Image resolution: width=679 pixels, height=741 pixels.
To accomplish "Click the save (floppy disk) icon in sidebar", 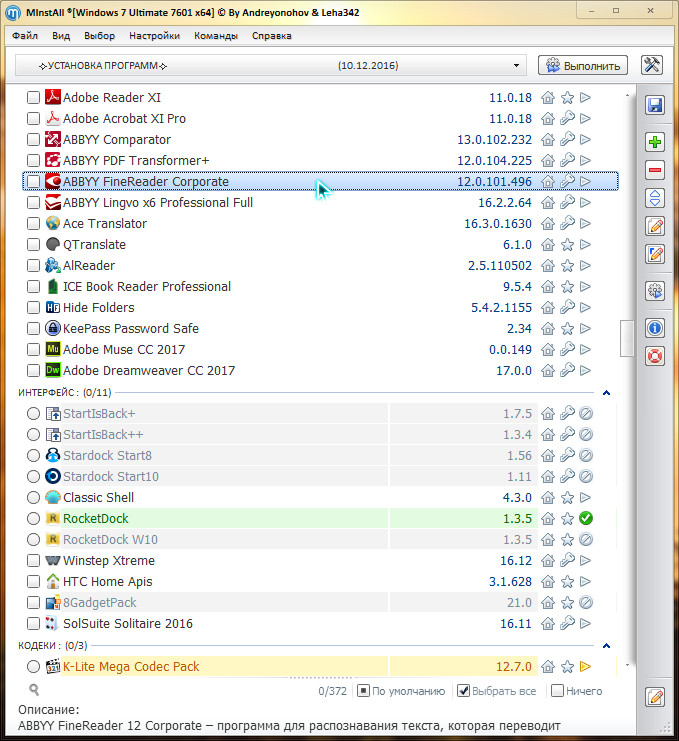I will click(x=655, y=105).
